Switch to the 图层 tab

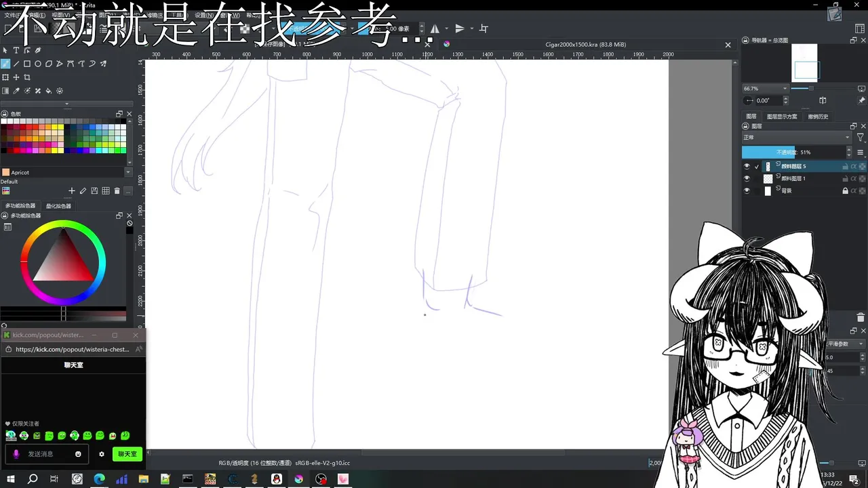(751, 117)
